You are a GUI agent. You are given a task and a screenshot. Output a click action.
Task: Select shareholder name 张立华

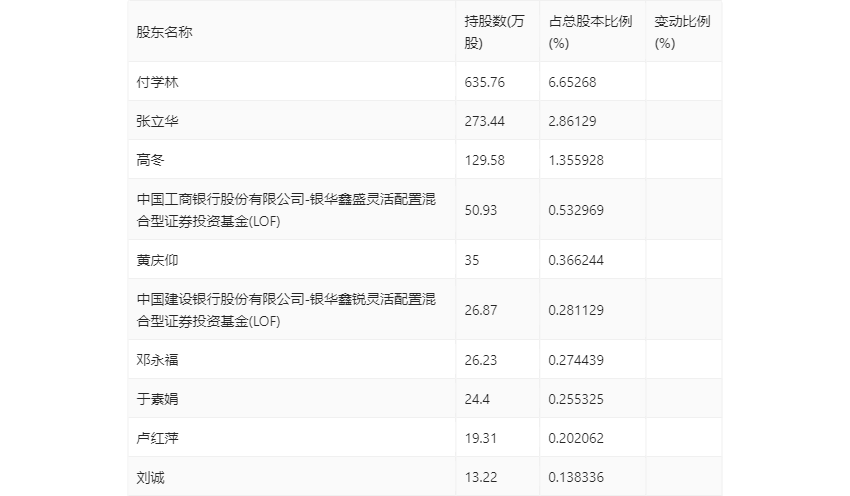coord(157,121)
